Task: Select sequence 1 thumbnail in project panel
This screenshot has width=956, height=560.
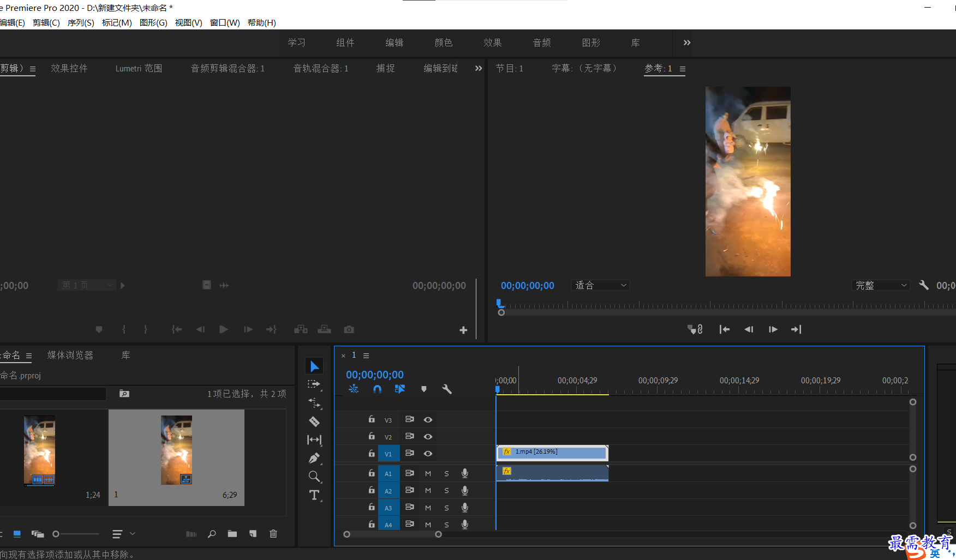Action: (176, 450)
